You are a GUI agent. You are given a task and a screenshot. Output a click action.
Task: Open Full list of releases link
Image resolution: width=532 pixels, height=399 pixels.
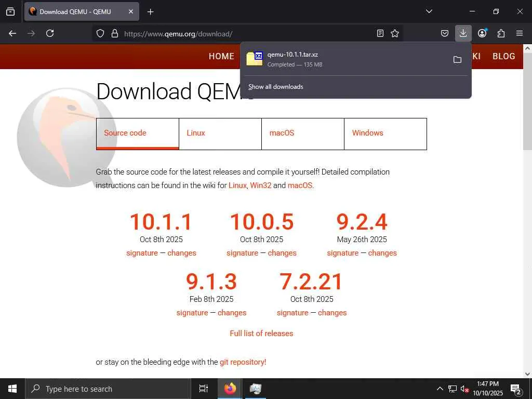pyautogui.click(x=261, y=334)
